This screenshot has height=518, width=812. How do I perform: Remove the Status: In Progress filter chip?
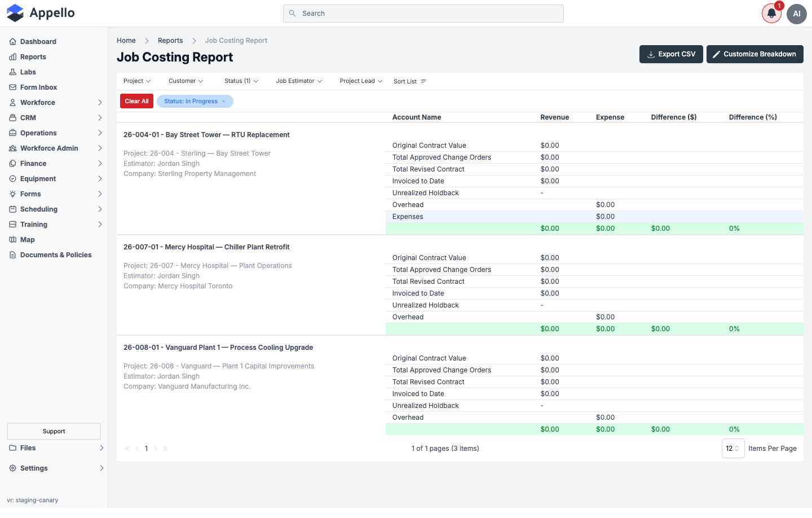[x=223, y=102]
